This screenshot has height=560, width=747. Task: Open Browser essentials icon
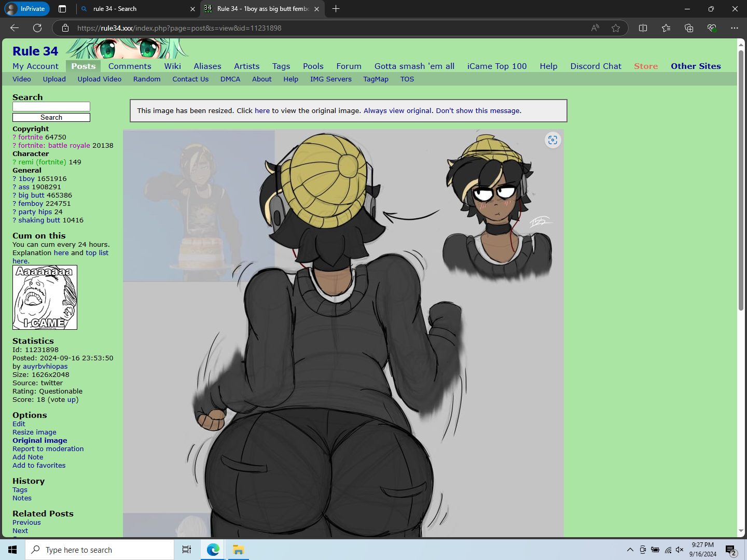[x=712, y=28]
